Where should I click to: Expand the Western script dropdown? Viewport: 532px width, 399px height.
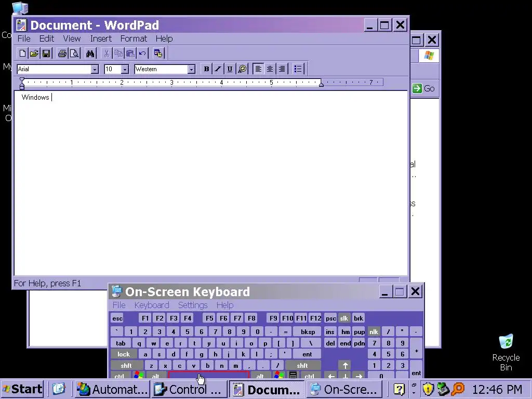pyautogui.click(x=191, y=69)
